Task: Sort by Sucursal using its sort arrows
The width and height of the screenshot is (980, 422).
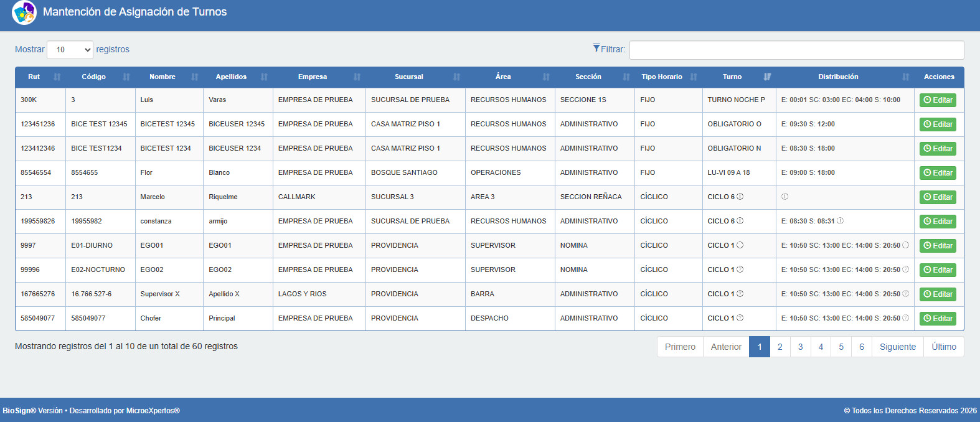Action: [x=456, y=77]
